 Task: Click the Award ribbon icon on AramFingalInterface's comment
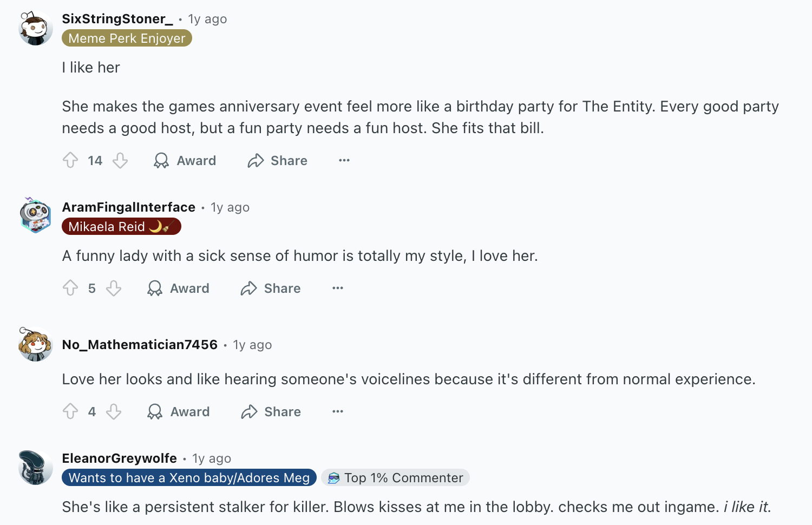click(x=154, y=288)
